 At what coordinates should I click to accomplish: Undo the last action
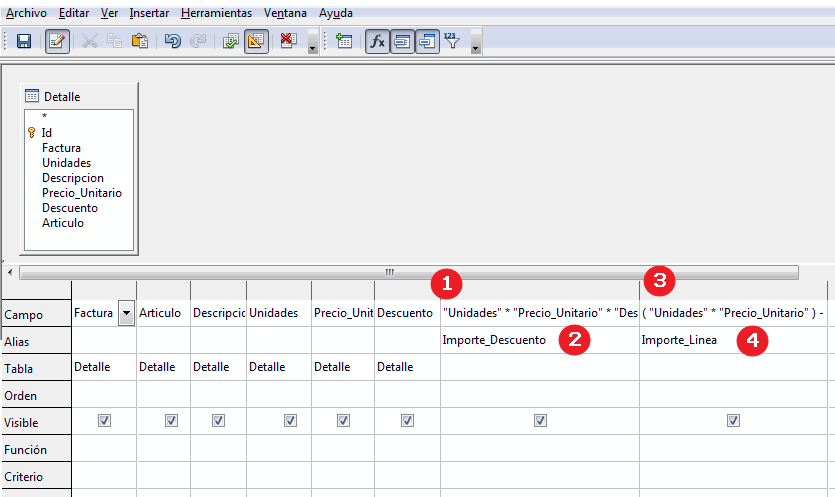(173, 41)
